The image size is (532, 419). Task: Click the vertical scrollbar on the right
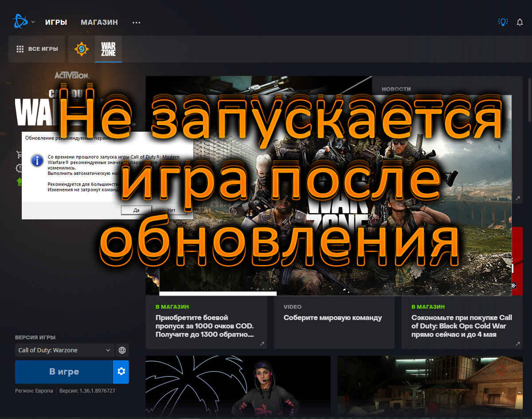click(529, 101)
